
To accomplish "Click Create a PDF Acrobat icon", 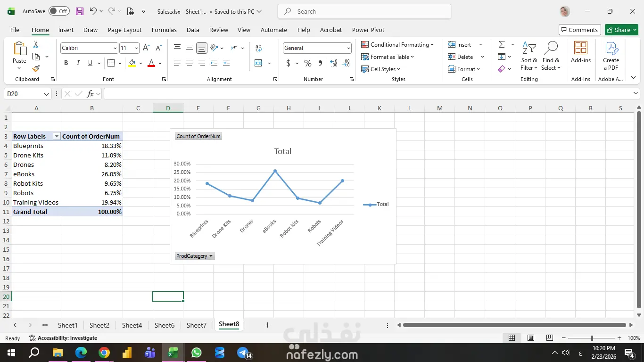I will pos(611,56).
